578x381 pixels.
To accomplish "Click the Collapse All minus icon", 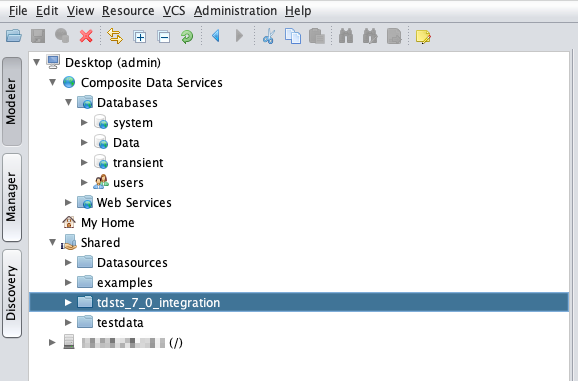I will click(x=164, y=36).
